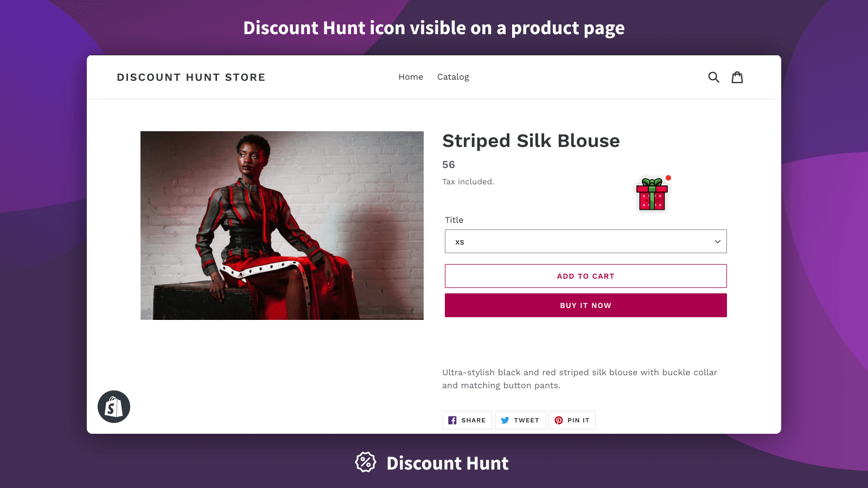The image size is (868, 488).
Task: Click the Striped Silk Blouse product heading
Action: [531, 141]
